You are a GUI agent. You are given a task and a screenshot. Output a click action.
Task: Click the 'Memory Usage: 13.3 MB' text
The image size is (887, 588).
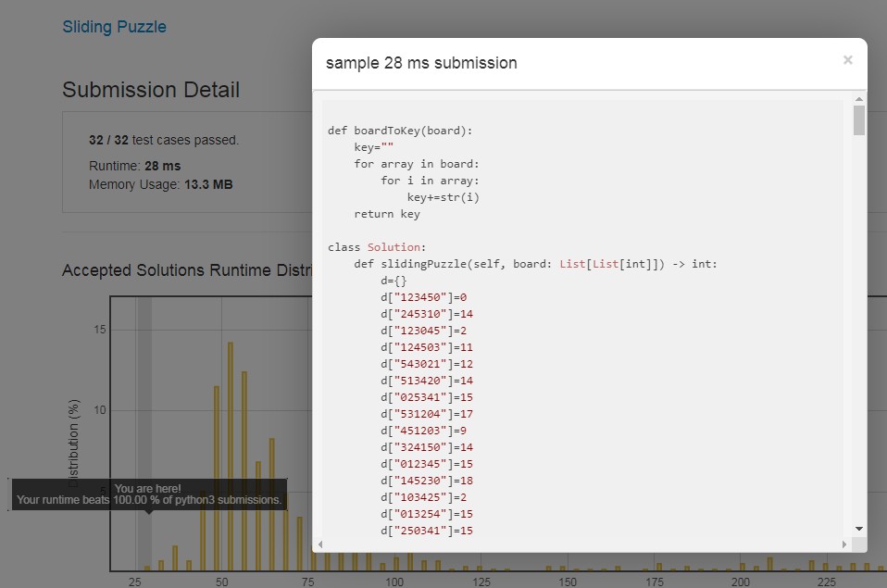pos(161,184)
